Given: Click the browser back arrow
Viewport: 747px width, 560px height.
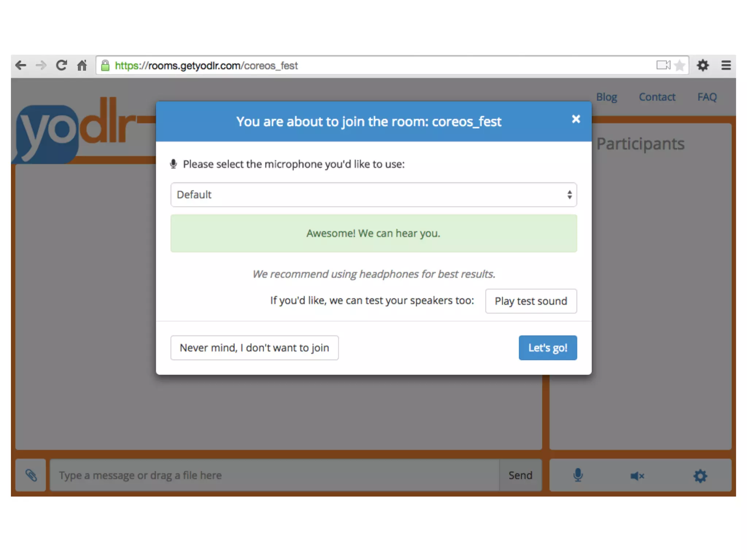Looking at the screenshot, I should [x=21, y=66].
